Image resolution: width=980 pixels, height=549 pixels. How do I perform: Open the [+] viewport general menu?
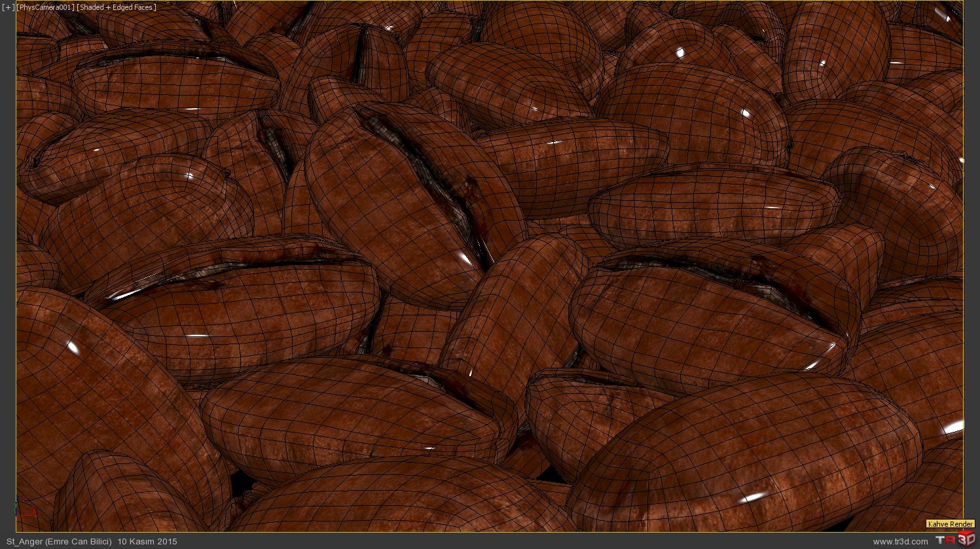(x=8, y=7)
